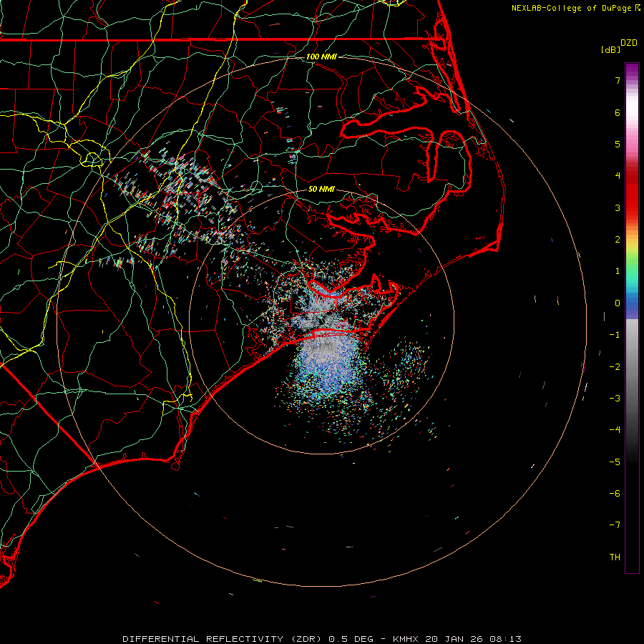
Task: Click the [dB] units label
Action: pyautogui.click(x=610, y=50)
